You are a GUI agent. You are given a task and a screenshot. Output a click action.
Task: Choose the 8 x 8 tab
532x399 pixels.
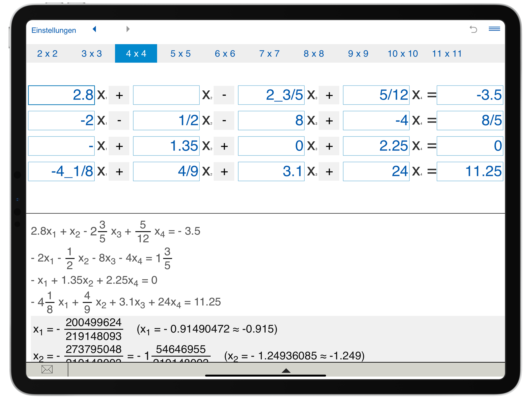[314, 53]
